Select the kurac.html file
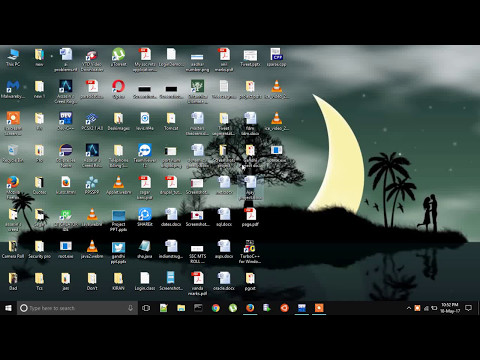480x360 pixels. click(x=66, y=185)
